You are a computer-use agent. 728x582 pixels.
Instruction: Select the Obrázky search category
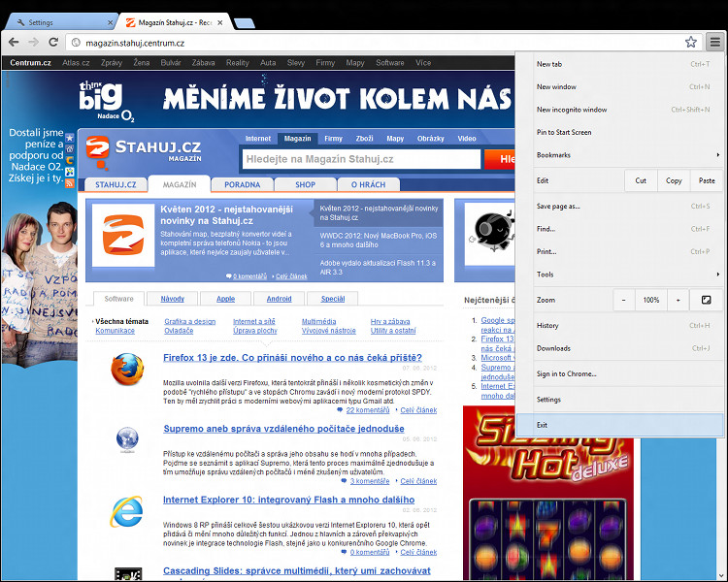(430, 139)
